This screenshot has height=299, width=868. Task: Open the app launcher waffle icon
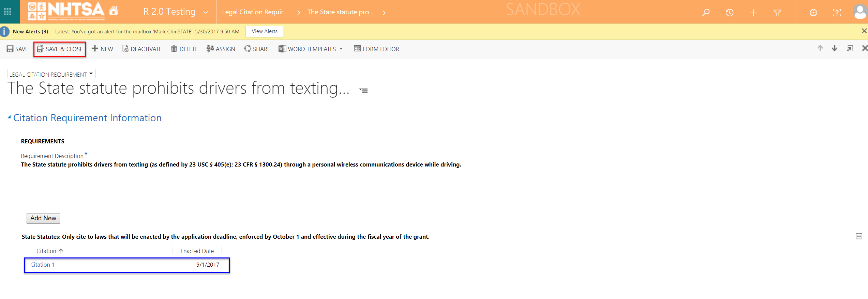pos(8,12)
